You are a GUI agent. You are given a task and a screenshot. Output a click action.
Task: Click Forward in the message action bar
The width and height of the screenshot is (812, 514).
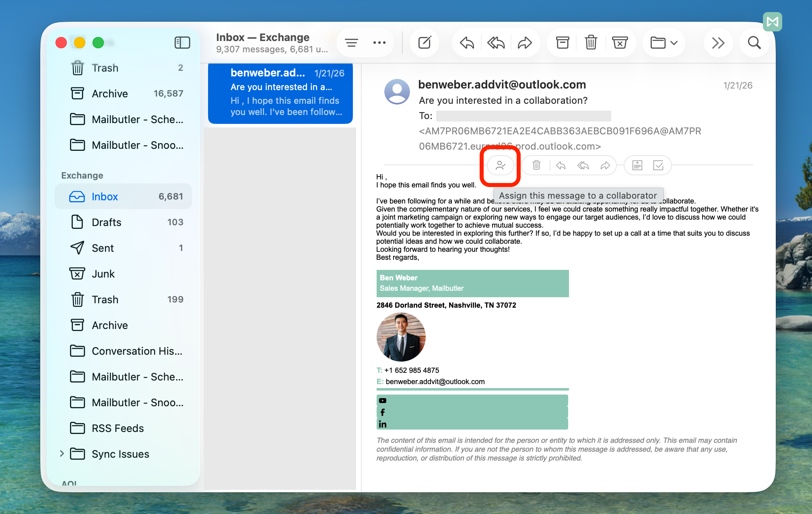(x=605, y=165)
